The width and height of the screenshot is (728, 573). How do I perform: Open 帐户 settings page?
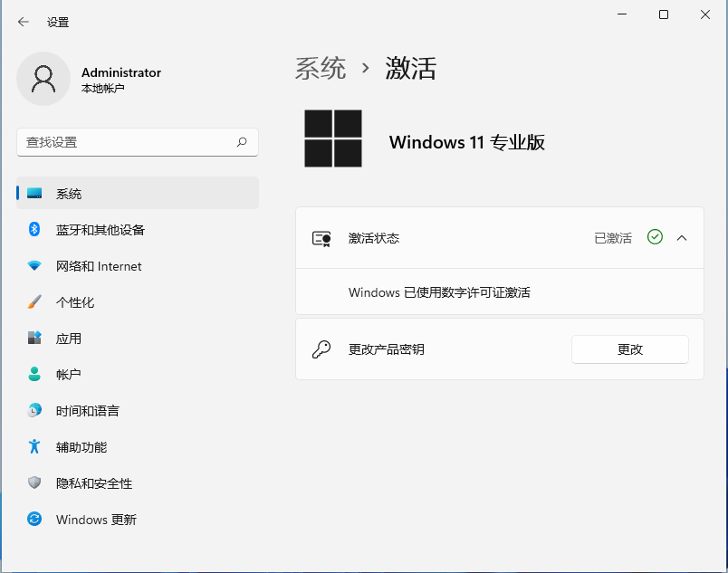click(x=138, y=375)
